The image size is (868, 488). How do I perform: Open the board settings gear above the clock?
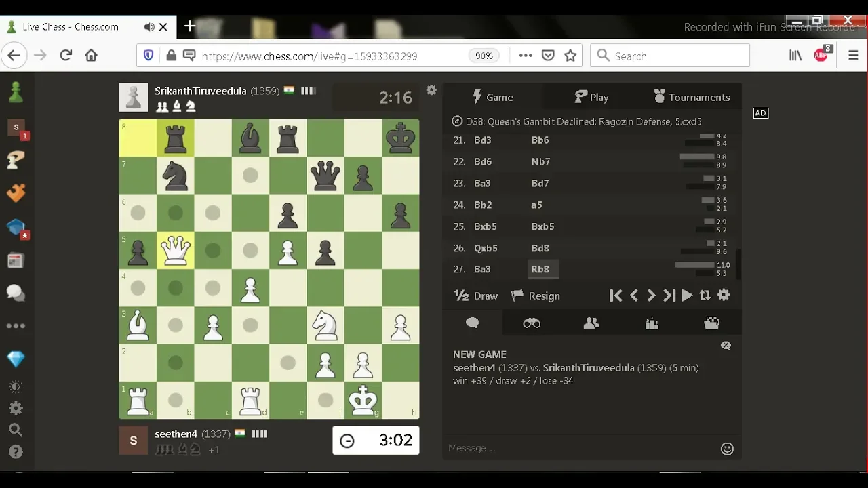[x=431, y=90]
